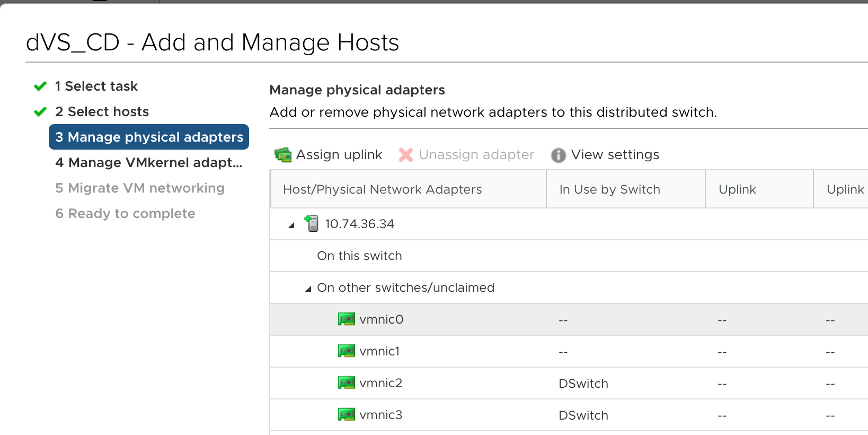Click the vmnic1 network adapter icon
Image resolution: width=868 pixels, height=435 pixels.
[347, 351]
